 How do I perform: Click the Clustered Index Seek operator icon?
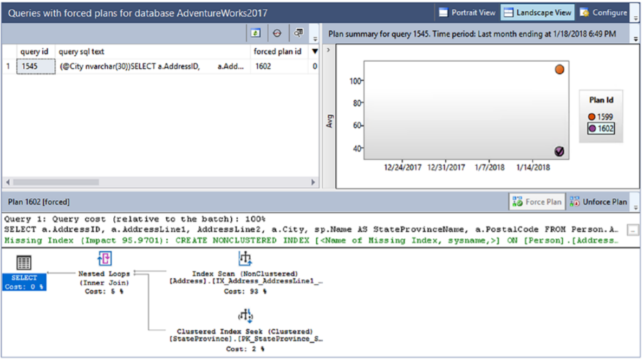coord(245,316)
